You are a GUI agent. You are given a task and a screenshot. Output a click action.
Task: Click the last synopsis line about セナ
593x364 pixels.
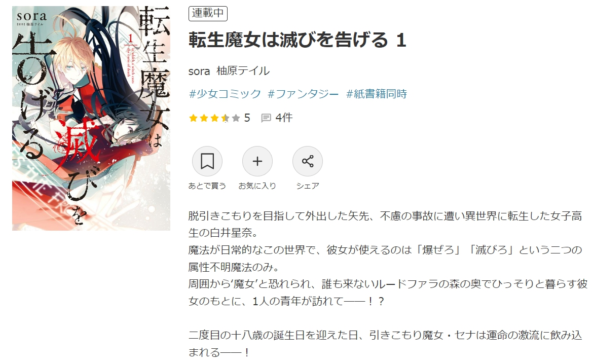(385, 344)
